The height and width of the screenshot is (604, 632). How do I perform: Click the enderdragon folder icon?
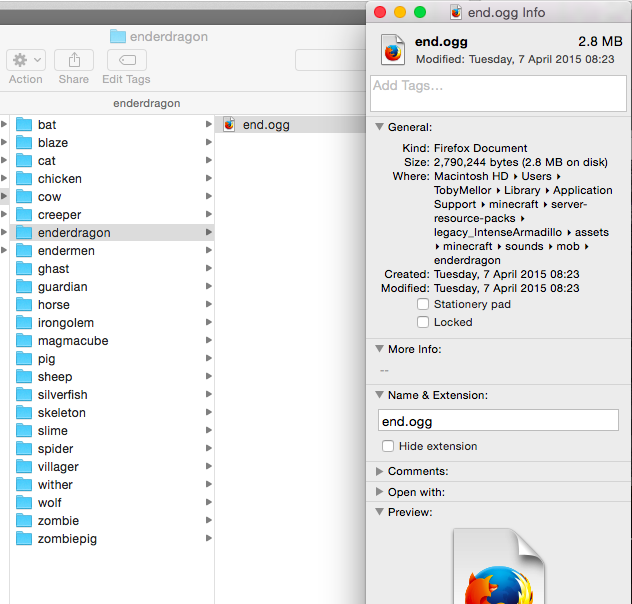click(x=24, y=233)
